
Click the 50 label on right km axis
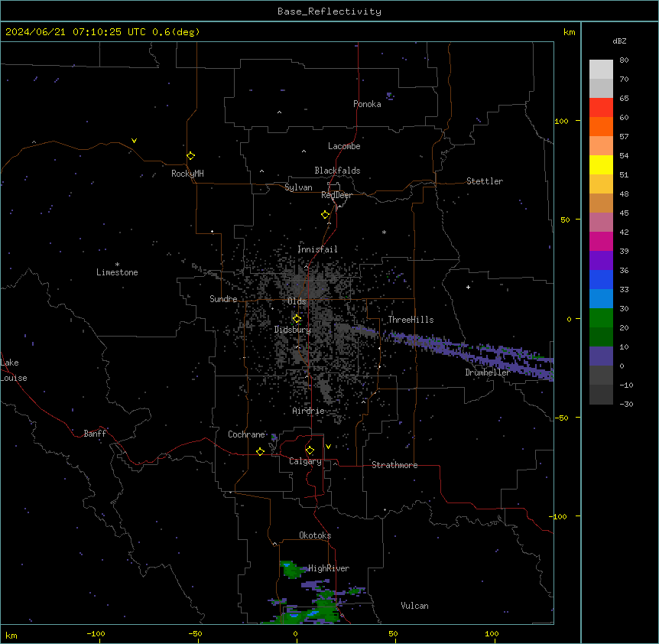click(x=565, y=220)
